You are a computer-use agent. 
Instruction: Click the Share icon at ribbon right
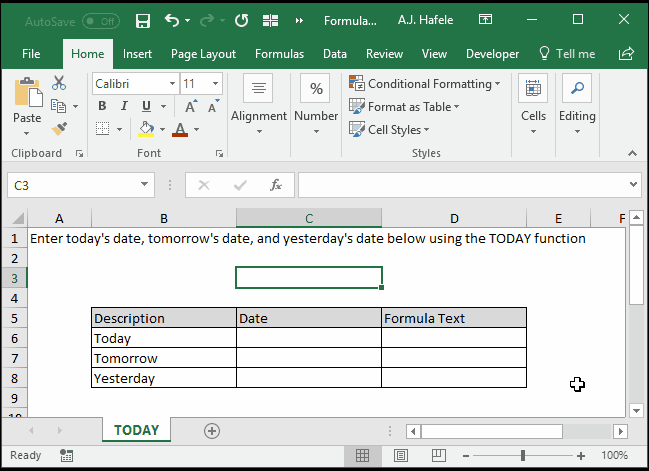pos(626,54)
